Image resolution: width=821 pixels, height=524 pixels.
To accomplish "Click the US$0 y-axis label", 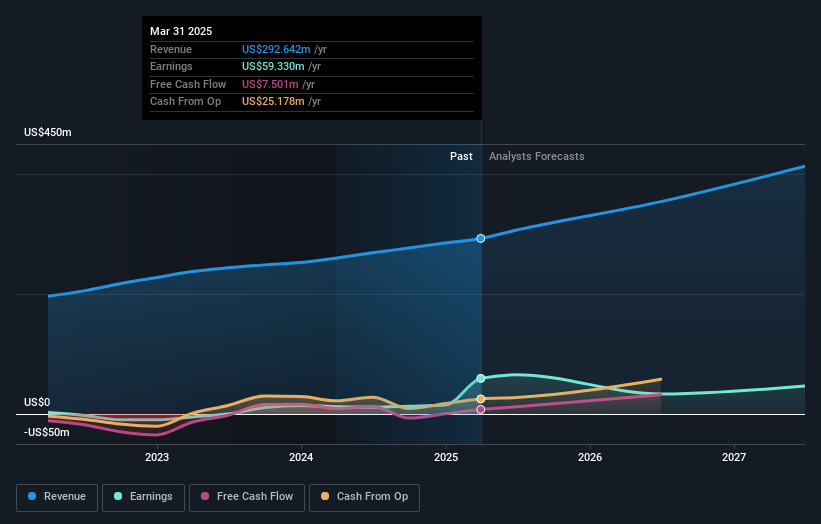I will pyautogui.click(x=37, y=402).
